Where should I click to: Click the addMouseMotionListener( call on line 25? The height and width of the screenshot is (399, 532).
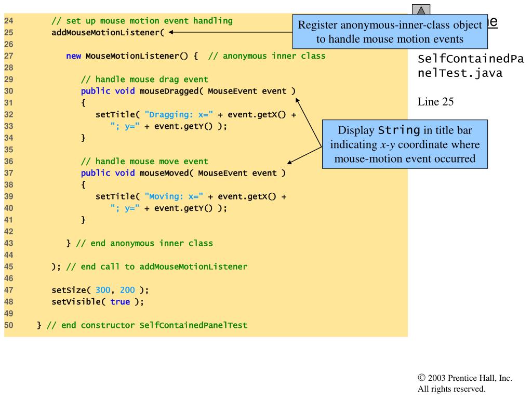point(108,33)
